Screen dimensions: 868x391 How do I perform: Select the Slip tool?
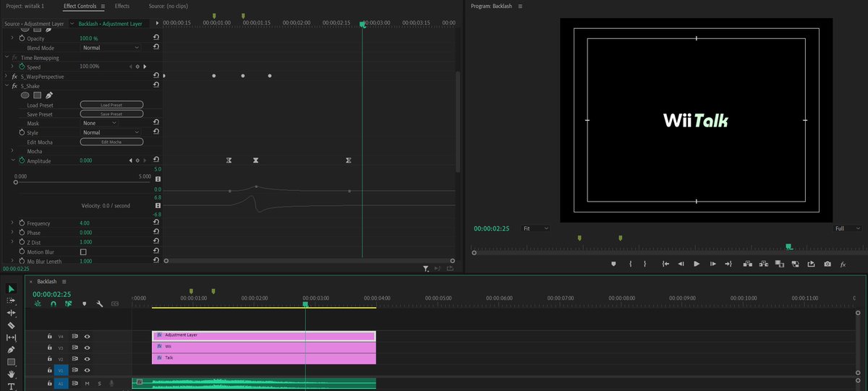pos(11,338)
